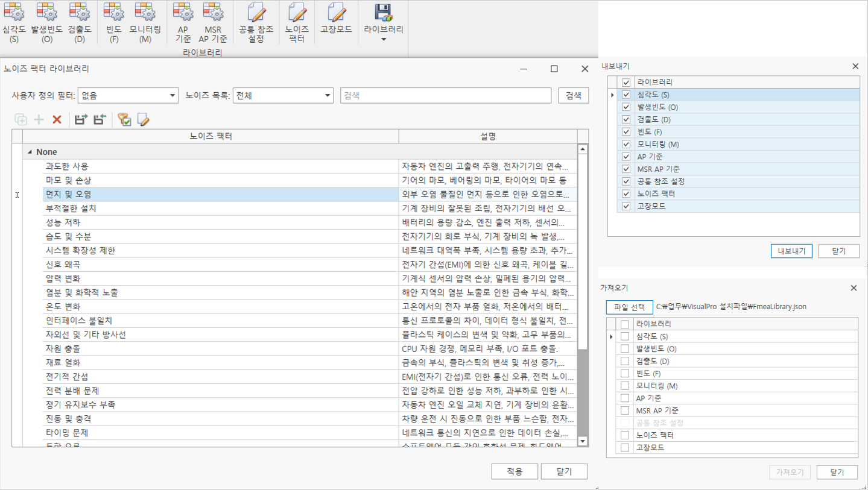This screenshot has width=868, height=490.
Task: Maximize the 노이즈 팩터 라이브러리 window
Action: (x=554, y=69)
